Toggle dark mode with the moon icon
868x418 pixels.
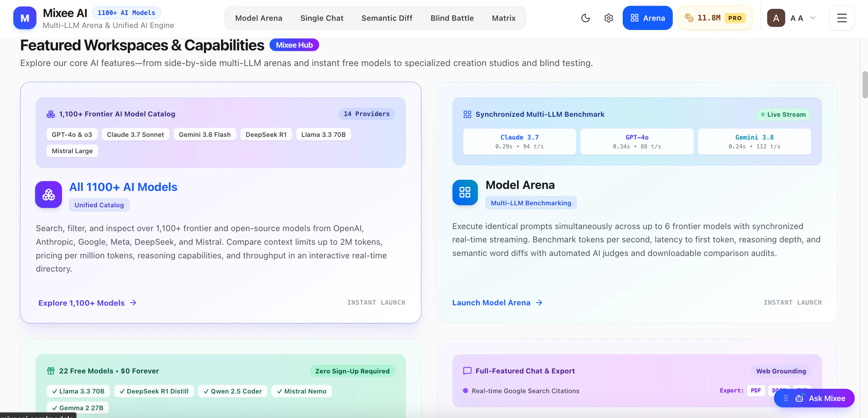pos(585,18)
